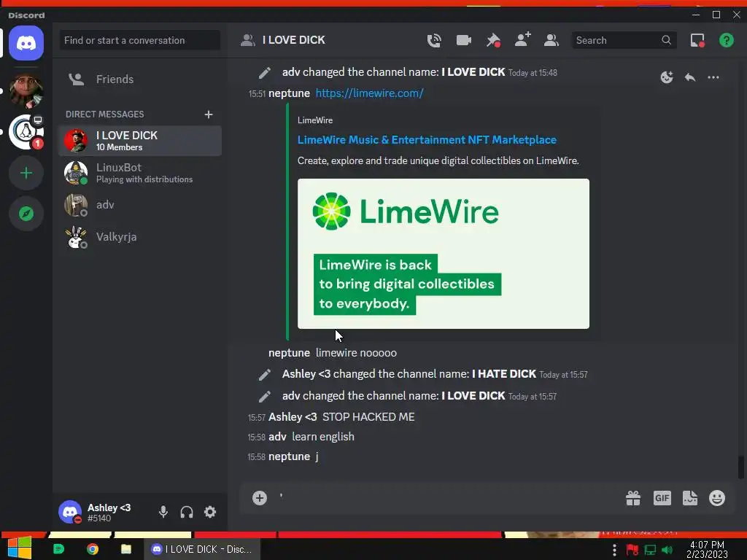Explore public servers with the compass icon

[26, 214]
